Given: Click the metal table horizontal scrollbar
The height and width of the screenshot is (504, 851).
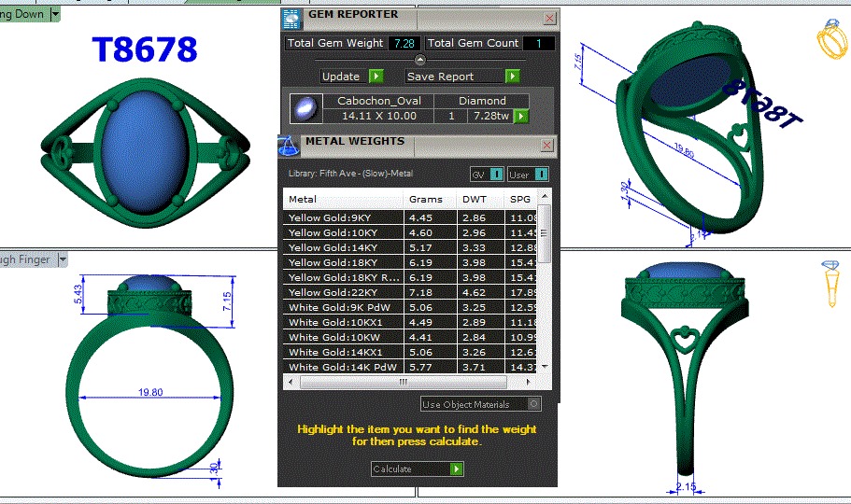Looking at the screenshot, I should 402,382.
